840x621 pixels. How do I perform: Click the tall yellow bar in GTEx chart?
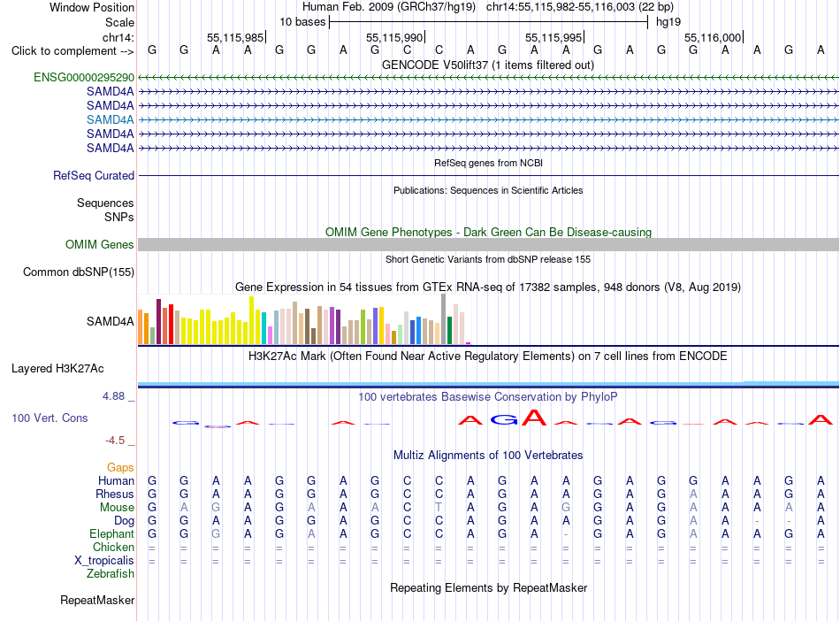pos(251,320)
